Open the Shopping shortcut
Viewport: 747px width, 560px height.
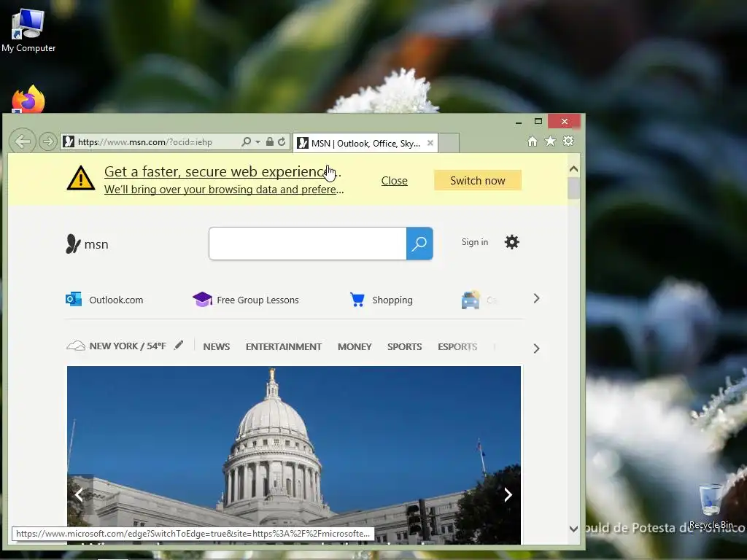tap(381, 300)
